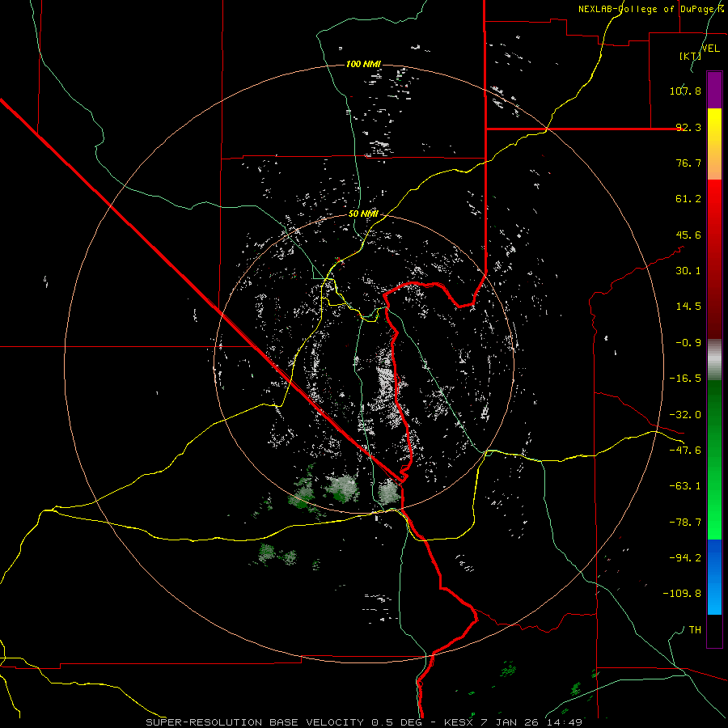
Task: Select the dark TH segment of color bar
Action: (x=714, y=630)
